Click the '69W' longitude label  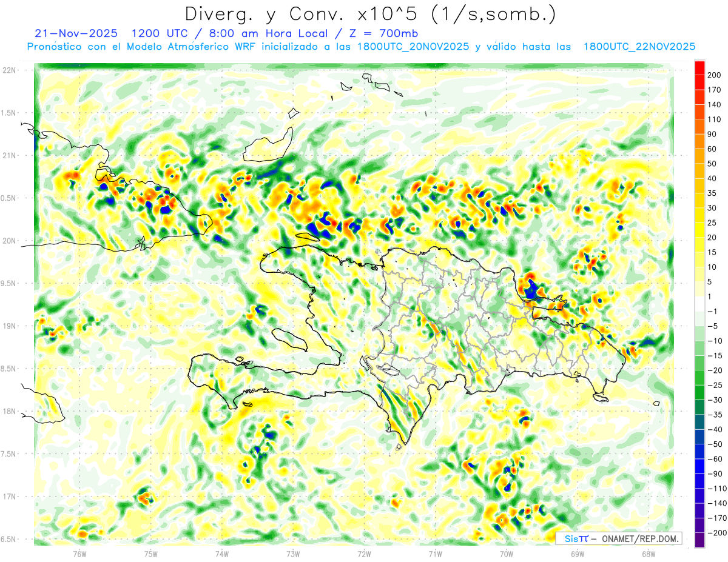pos(577,554)
